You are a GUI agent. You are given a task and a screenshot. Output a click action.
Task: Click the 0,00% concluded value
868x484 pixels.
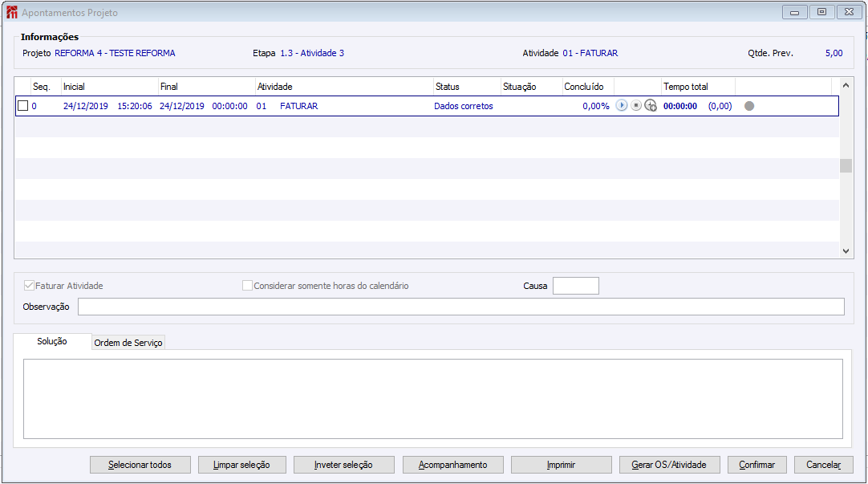(595, 106)
